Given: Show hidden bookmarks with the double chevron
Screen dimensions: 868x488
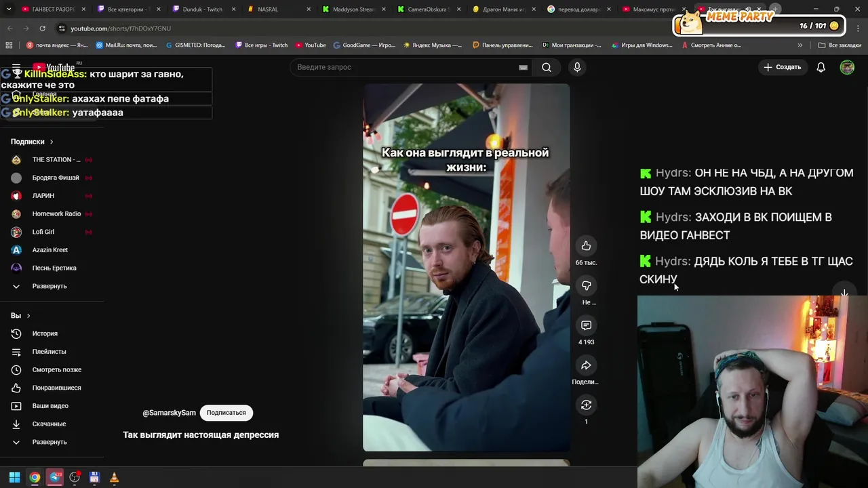Looking at the screenshot, I should tap(800, 45).
